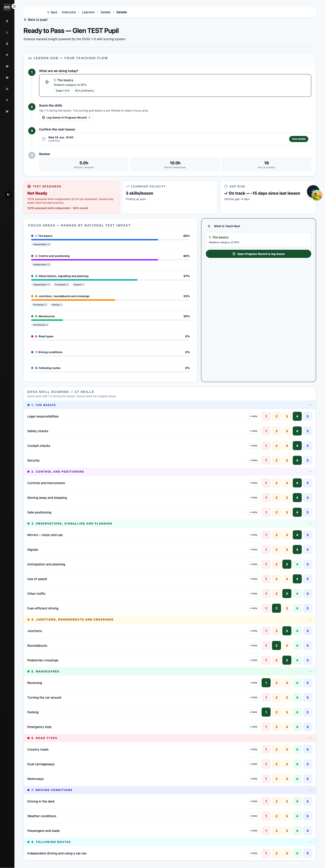Click the 18 Skills Scored tile
Image resolution: width=325 pixels, height=868 pixels.
pos(266,164)
